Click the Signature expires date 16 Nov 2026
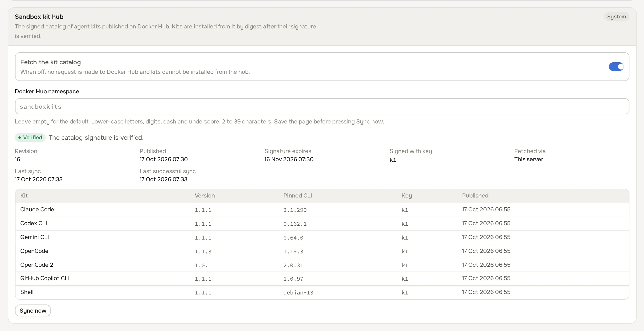The width and height of the screenshot is (644, 331). tap(289, 159)
